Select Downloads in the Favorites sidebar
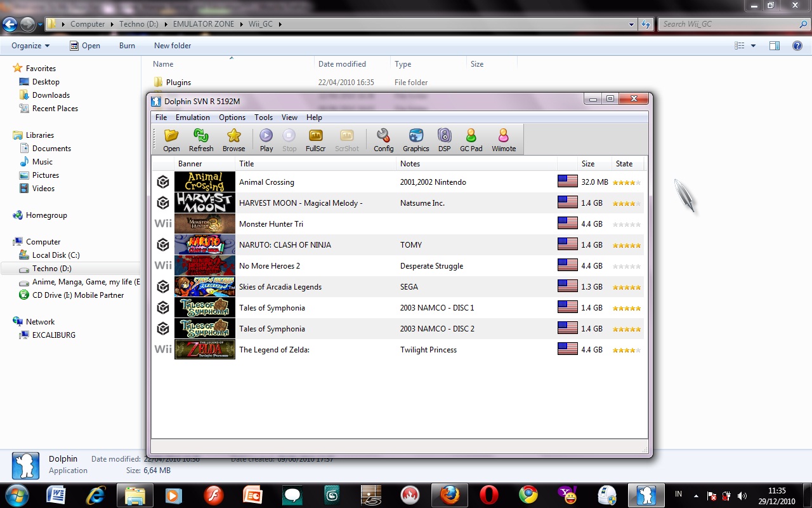Screen dimensions: 812x508 tap(51, 95)
